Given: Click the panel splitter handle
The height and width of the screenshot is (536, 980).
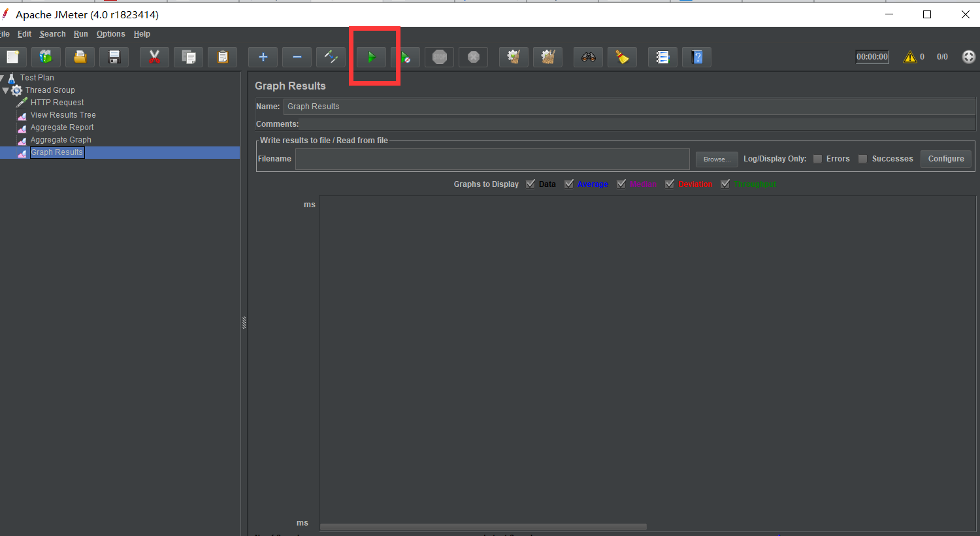Looking at the screenshot, I should [244, 322].
